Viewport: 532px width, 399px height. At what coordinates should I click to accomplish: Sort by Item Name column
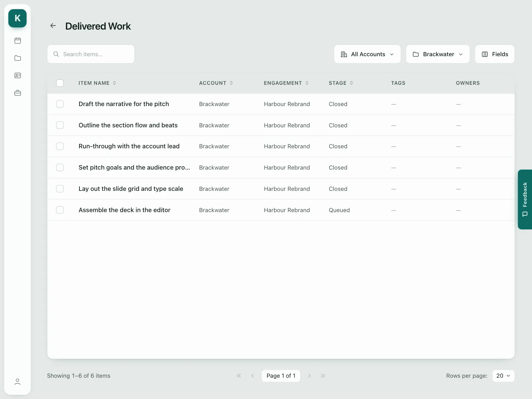point(97,83)
